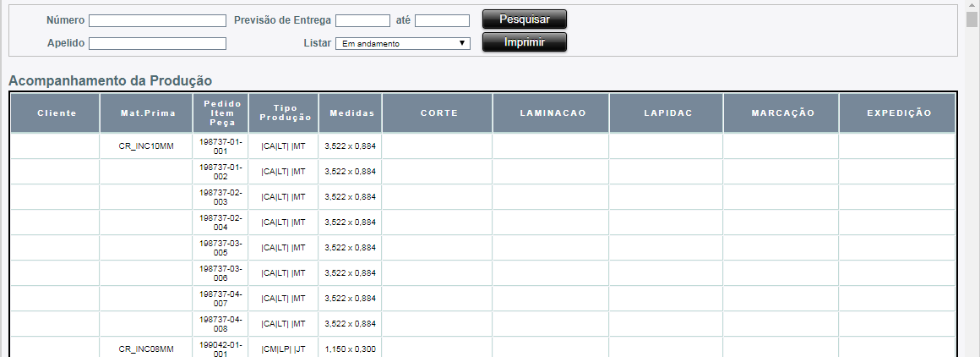Click the Tipo Produção column header
The width and height of the screenshot is (980, 357).
(284, 113)
